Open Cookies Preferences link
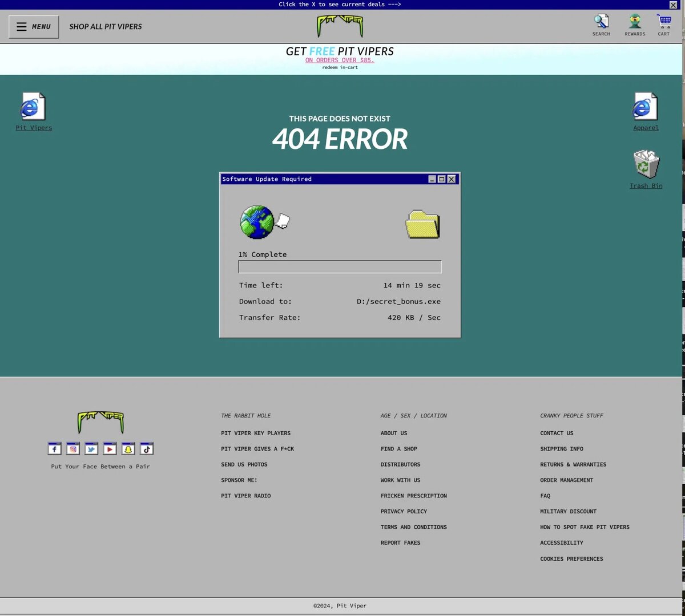685x616 pixels. click(x=571, y=559)
